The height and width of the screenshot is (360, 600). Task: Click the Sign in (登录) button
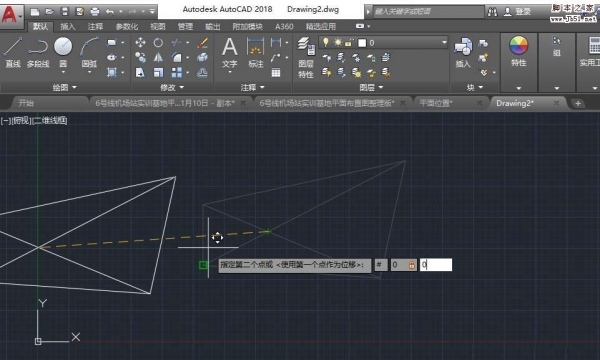tap(517, 12)
